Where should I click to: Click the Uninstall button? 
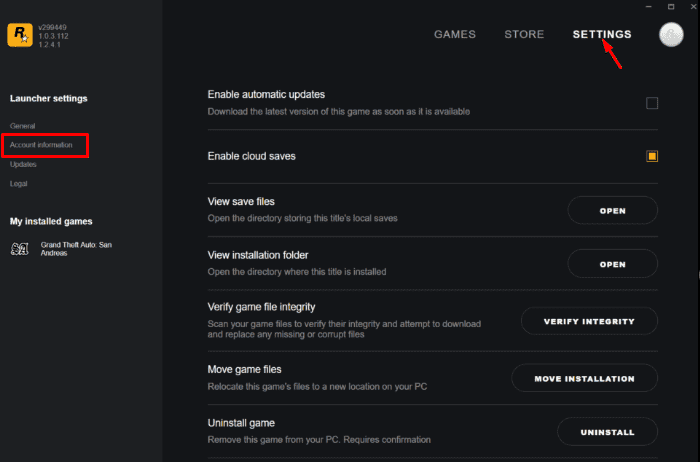tap(607, 432)
